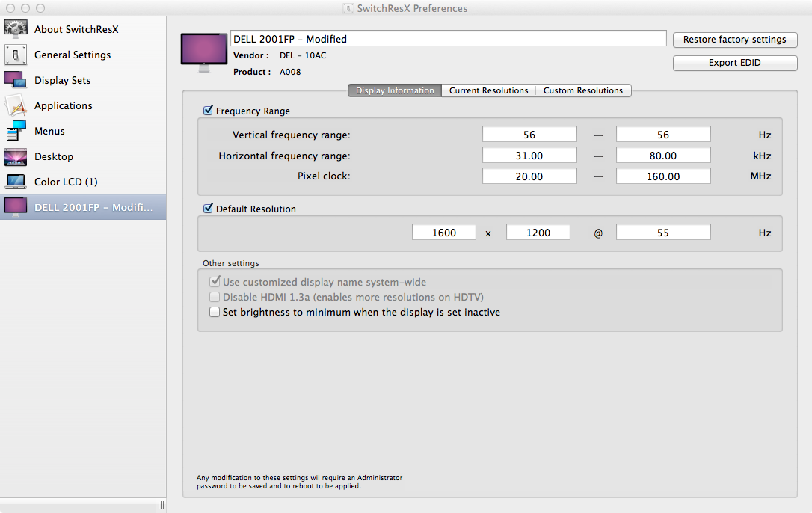The height and width of the screenshot is (513, 812).
Task: Switch to Custom Resolutions tab
Action: (583, 90)
